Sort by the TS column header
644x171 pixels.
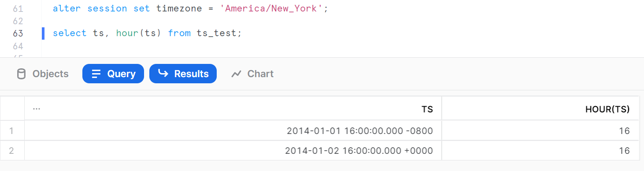point(427,109)
